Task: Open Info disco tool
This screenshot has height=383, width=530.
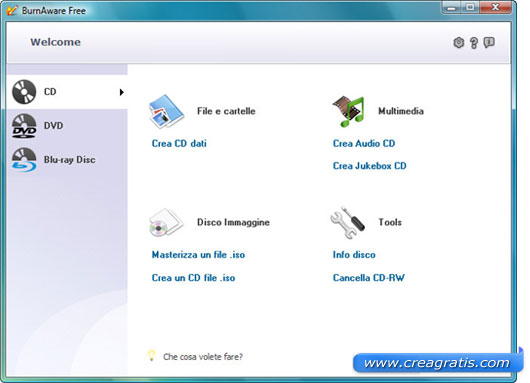Action: coord(354,255)
